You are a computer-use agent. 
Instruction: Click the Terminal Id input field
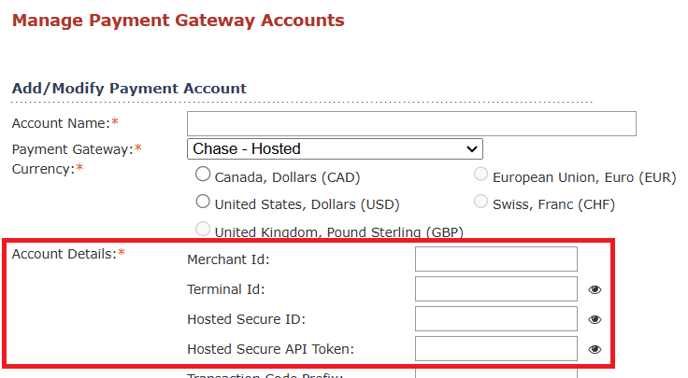[x=496, y=289]
